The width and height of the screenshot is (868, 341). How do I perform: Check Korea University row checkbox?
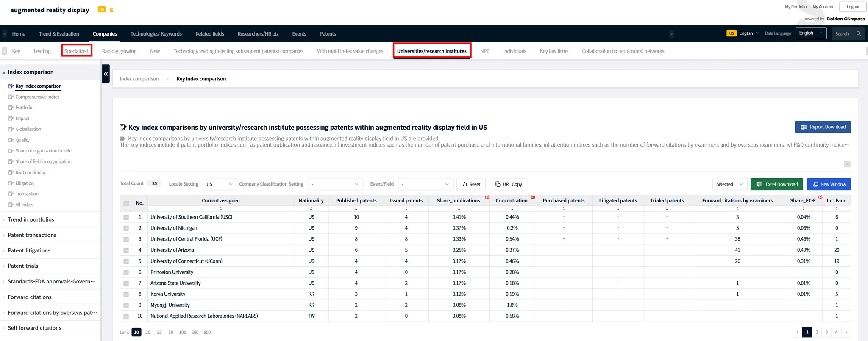click(x=126, y=294)
